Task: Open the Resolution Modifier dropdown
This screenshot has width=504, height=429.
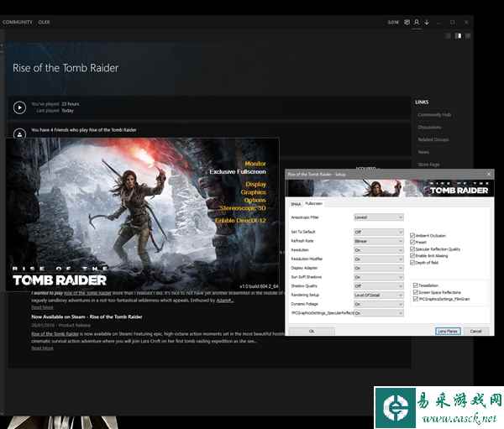Action: coord(379,259)
